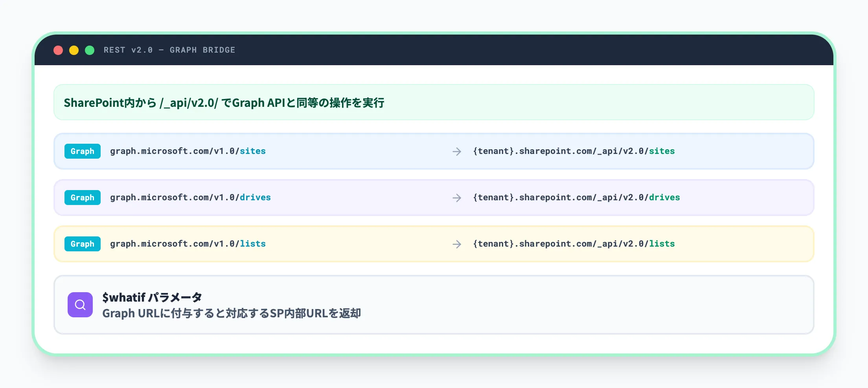Image resolution: width=868 pixels, height=388 pixels.
Task: Open graph.microsoft.com/v1.0/drives URL
Action: [190, 198]
